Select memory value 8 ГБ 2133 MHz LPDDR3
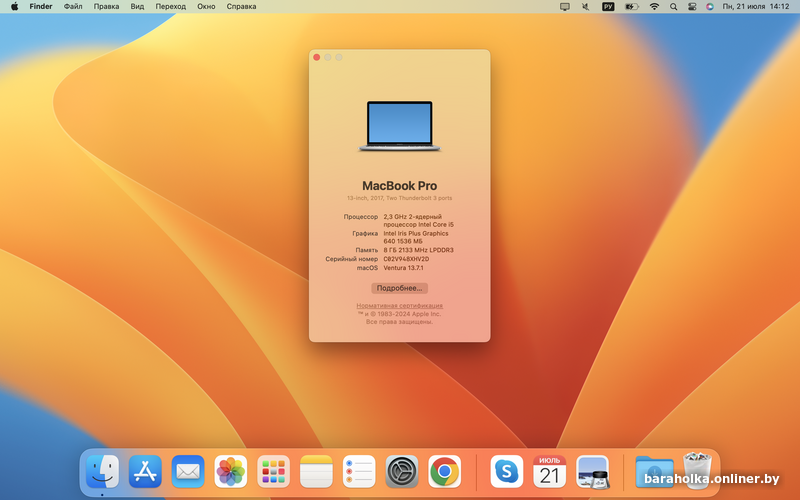 pos(418,250)
